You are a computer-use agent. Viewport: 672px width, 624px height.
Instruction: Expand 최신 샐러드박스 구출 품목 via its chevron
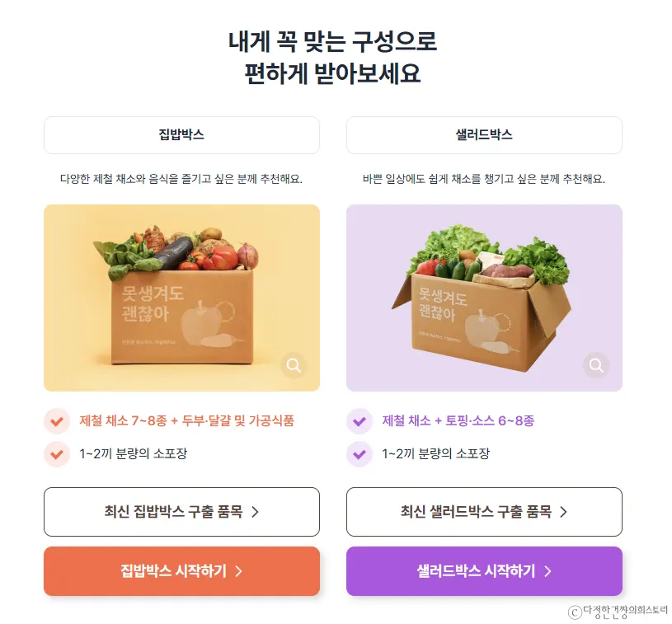point(565,511)
